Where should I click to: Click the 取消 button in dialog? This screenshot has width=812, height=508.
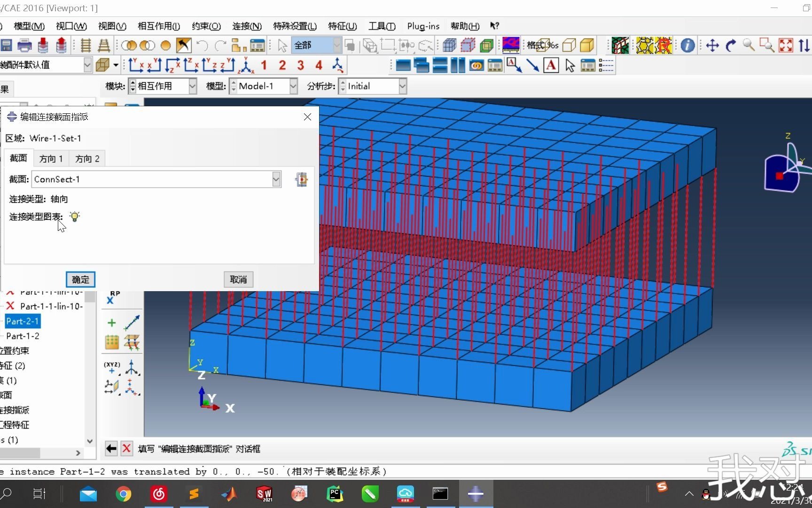coord(238,279)
